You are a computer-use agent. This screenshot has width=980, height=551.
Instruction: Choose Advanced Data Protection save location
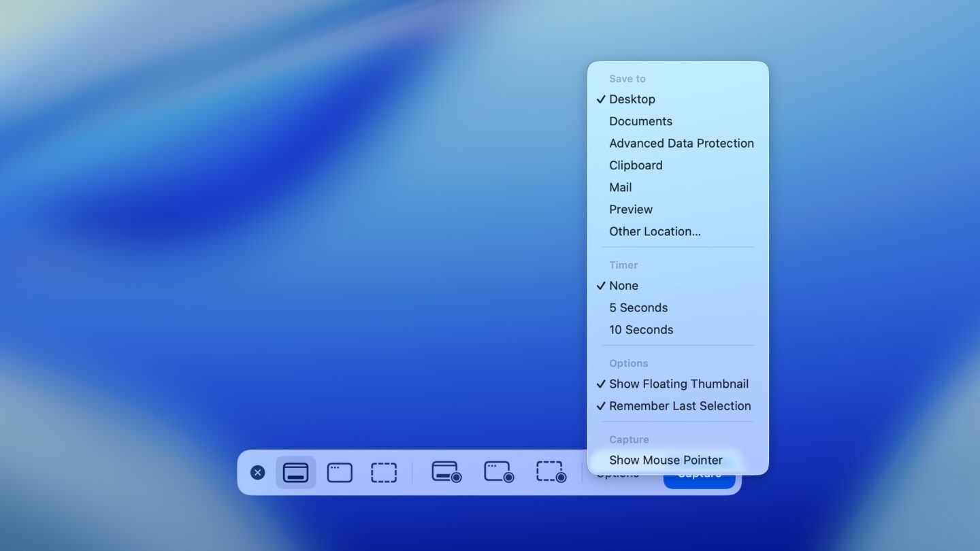tap(681, 143)
